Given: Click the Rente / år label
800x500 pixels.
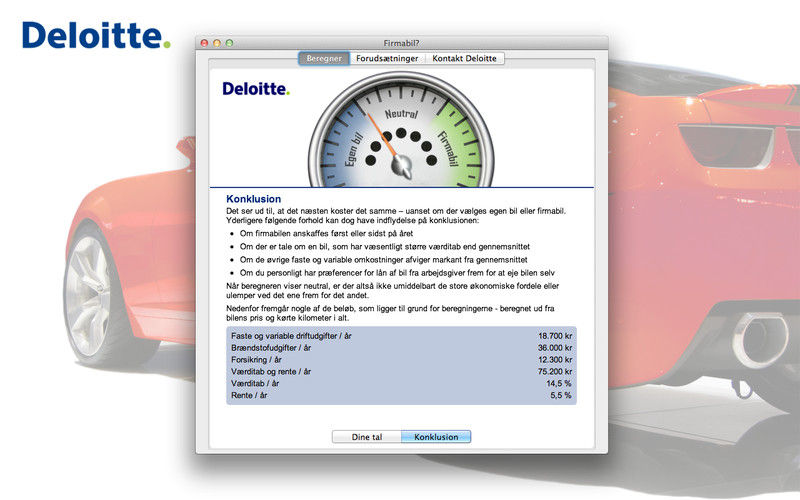Looking at the screenshot, I should pos(249,395).
